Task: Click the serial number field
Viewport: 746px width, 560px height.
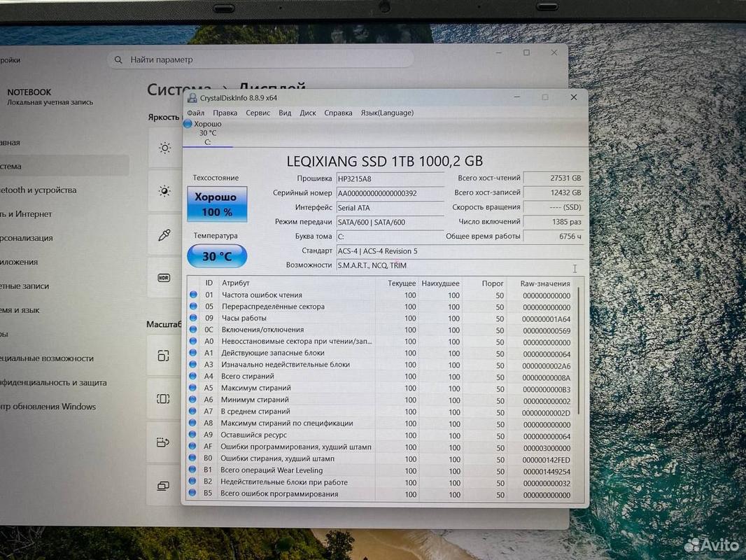Action: (390, 193)
